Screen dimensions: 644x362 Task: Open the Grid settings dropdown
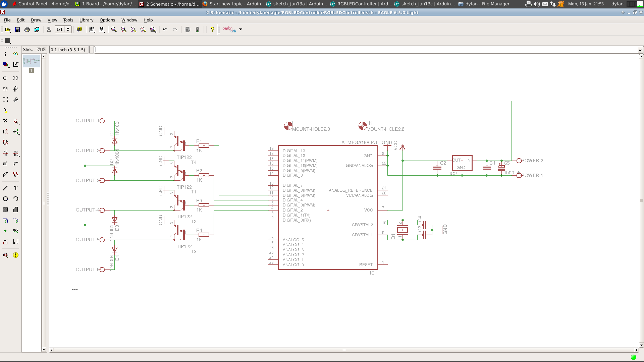click(x=8, y=41)
